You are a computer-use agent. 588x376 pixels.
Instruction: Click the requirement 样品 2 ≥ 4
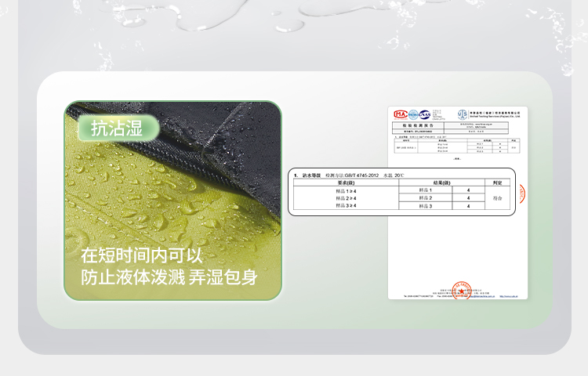pos(346,198)
